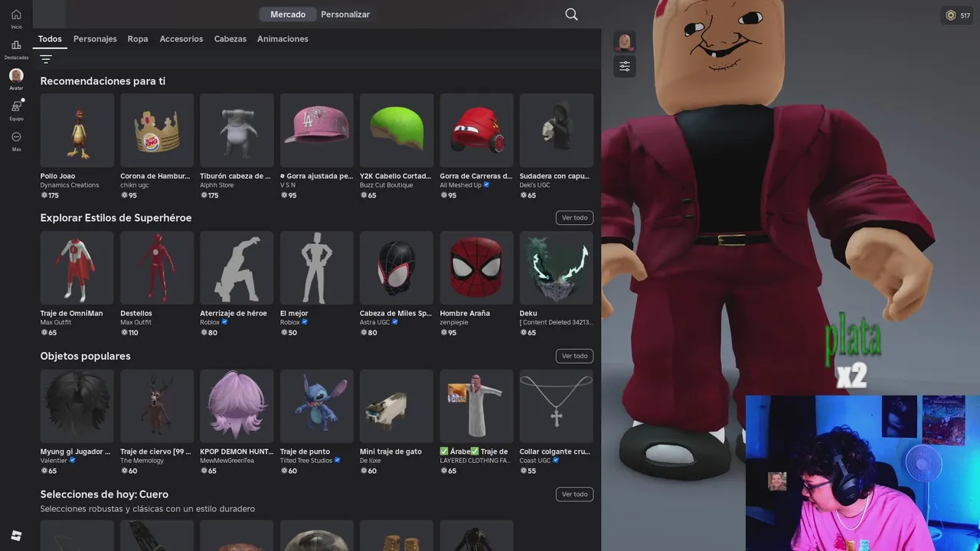Open the Árabe Traje de item thumbnail

coord(476,406)
